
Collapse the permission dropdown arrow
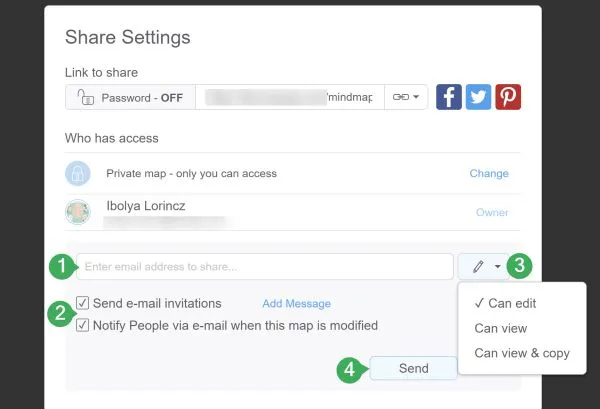click(x=496, y=267)
